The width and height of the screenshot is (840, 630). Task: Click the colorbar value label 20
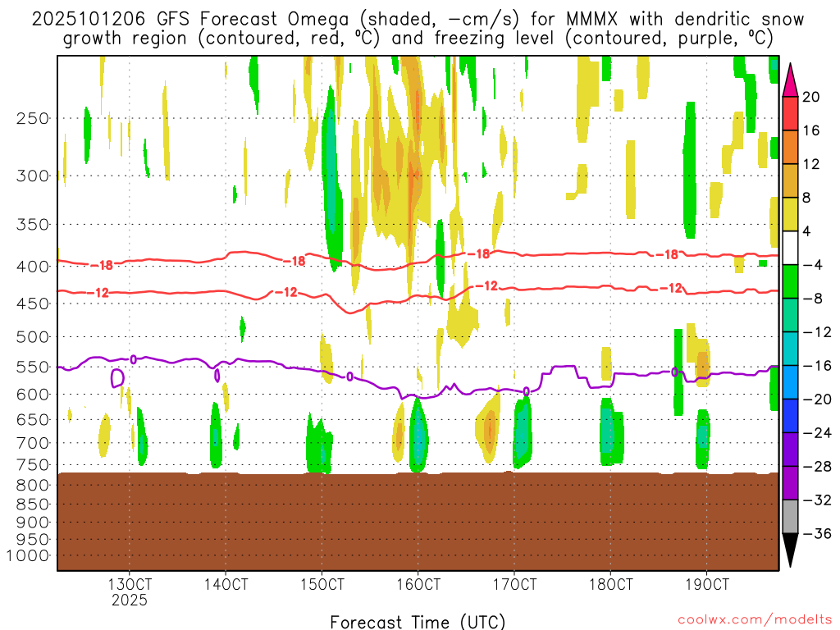pyautogui.click(x=811, y=97)
